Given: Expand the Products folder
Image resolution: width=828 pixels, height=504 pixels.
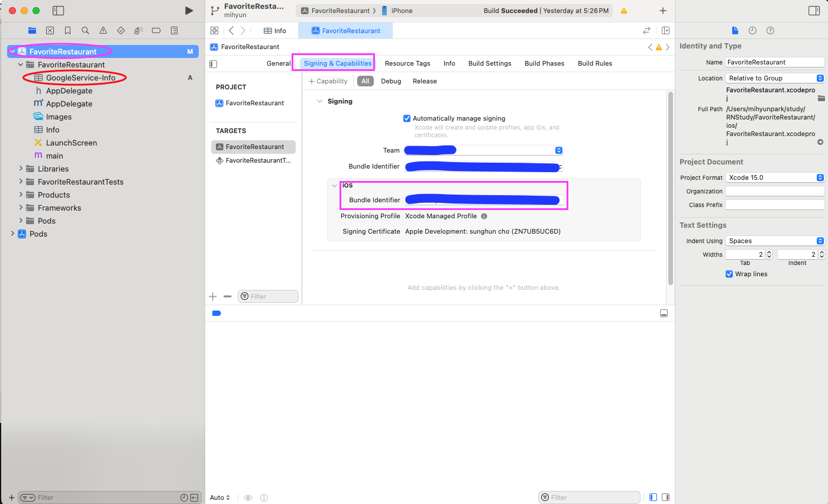Looking at the screenshot, I should 21,195.
